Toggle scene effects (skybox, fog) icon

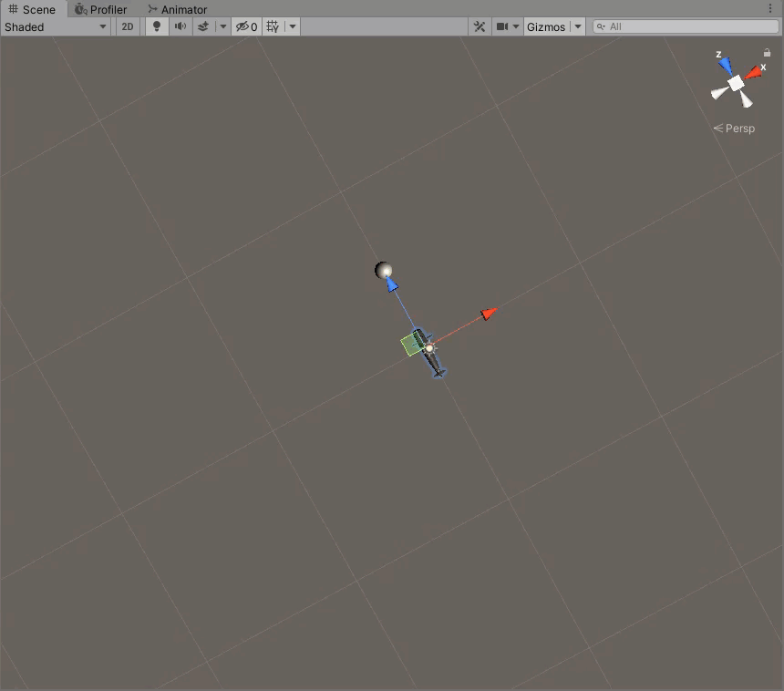point(203,27)
